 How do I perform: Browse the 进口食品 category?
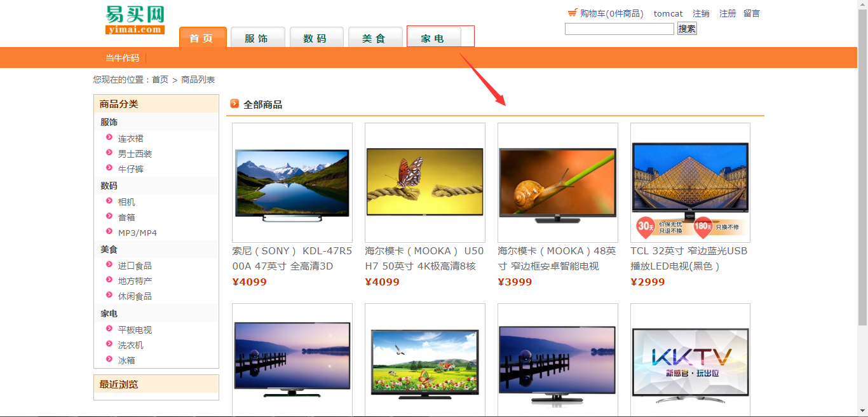[135, 266]
